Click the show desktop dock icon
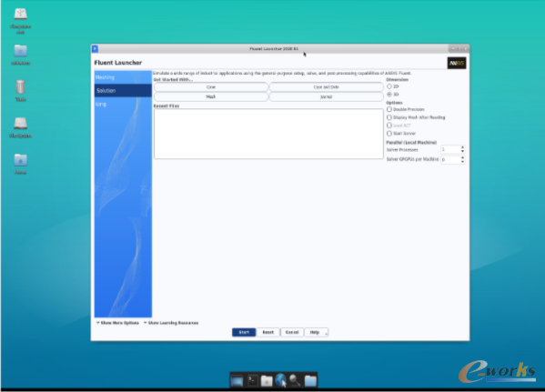 [237, 381]
